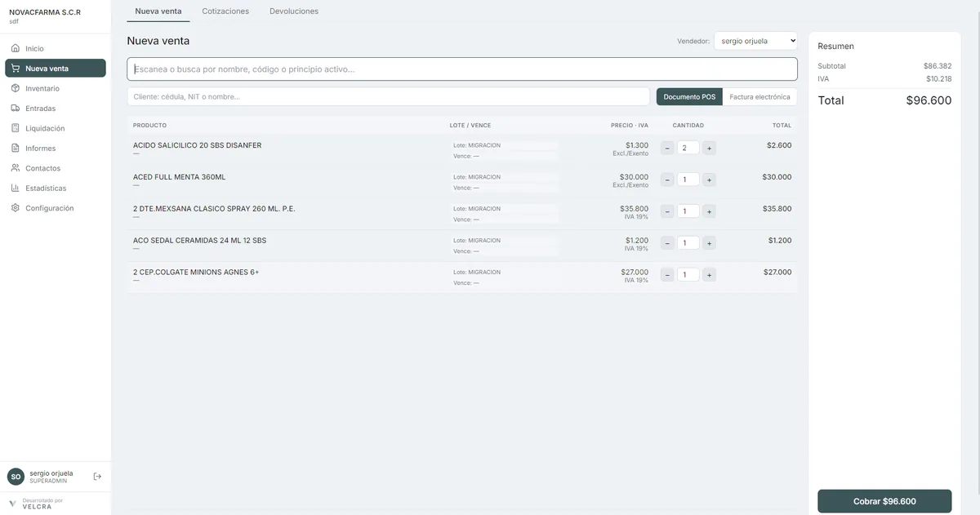The width and height of the screenshot is (980, 515).
Task: Click the product search scan field
Action: tap(462, 69)
